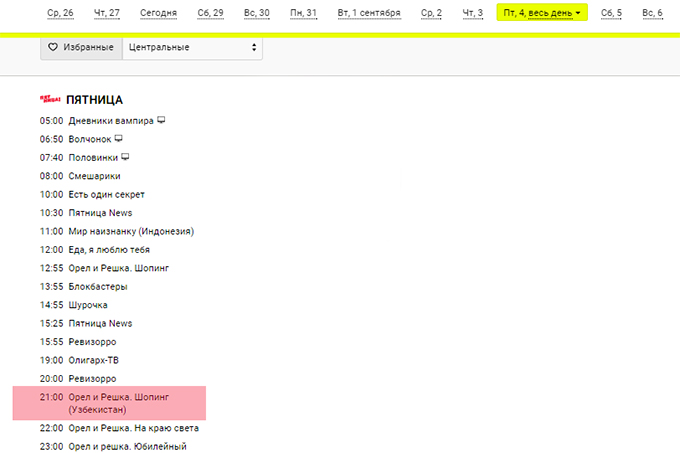Go to the Сб, 29 date tab
680x453 pixels.
(x=210, y=13)
